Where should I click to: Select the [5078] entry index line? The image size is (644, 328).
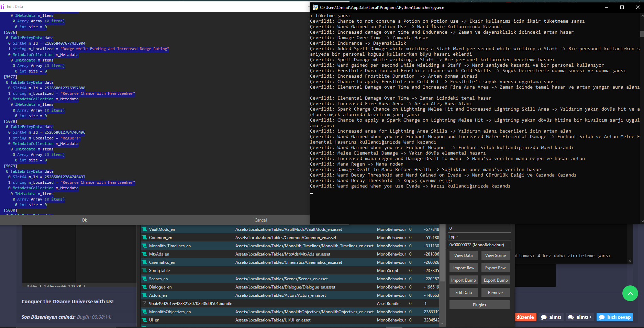point(10,121)
